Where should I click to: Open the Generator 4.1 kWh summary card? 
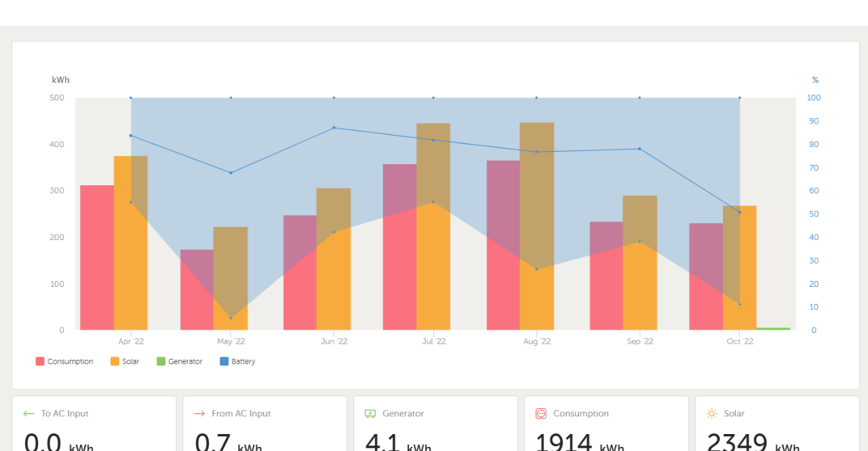(435, 427)
